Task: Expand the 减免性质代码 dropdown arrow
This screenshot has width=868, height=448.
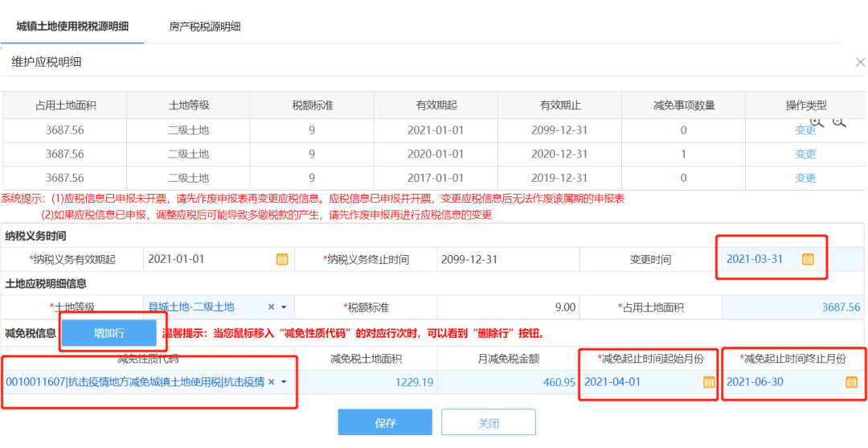Action: pyautogui.click(x=284, y=382)
